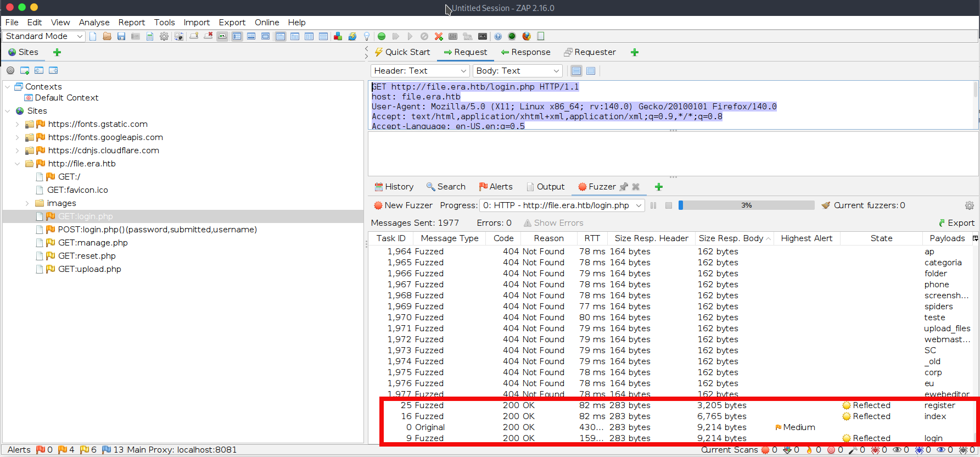Open the fuzzer options gear icon
The height and width of the screenshot is (457, 980).
(x=970, y=205)
